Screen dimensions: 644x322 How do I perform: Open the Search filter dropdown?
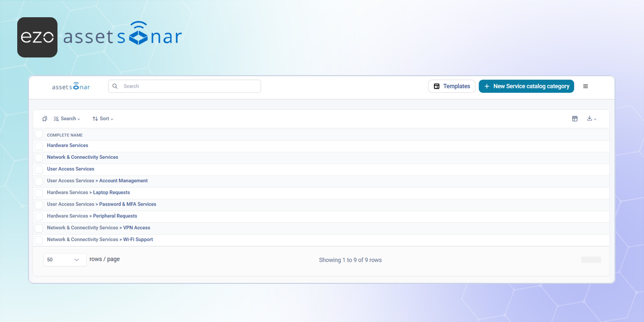pos(67,119)
